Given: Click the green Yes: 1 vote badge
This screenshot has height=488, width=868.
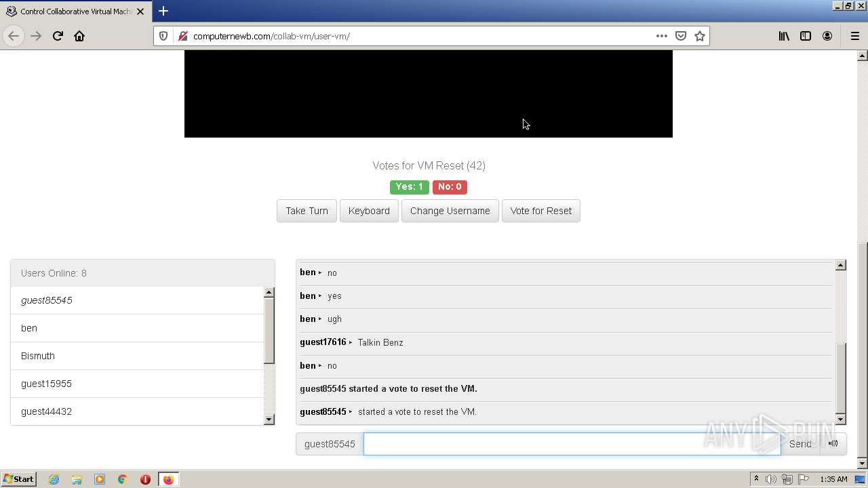Looking at the screenshot, I should 409,187.
